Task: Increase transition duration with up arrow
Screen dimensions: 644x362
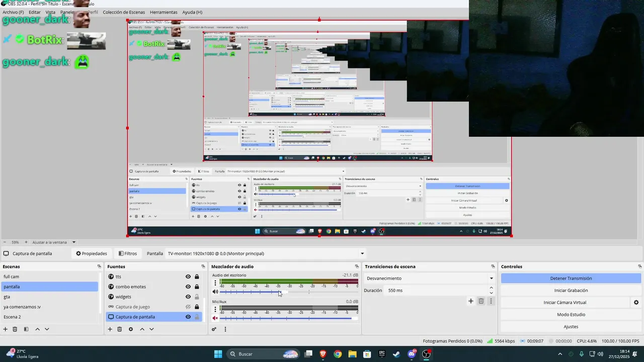Action: (491, 288)
